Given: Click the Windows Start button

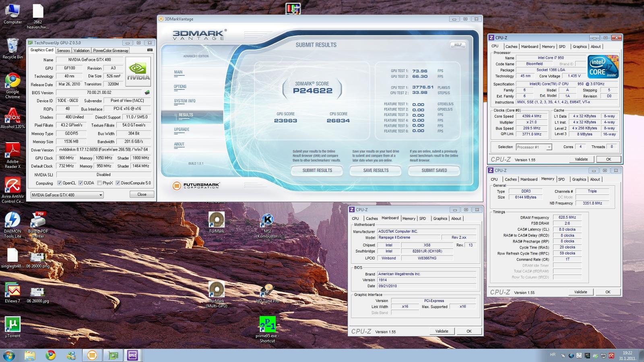Looking at the screenshot, I should pyautogui.click(x=9, y=355).
